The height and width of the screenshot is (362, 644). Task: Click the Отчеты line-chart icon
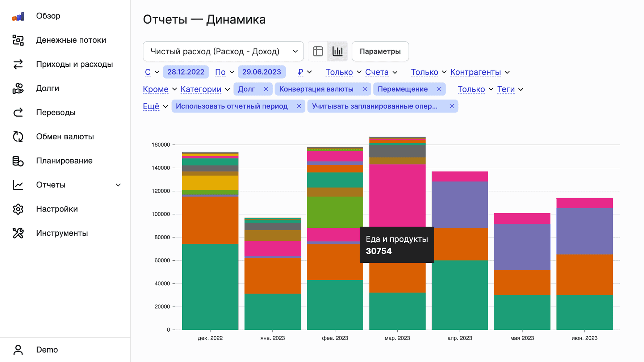18,185
